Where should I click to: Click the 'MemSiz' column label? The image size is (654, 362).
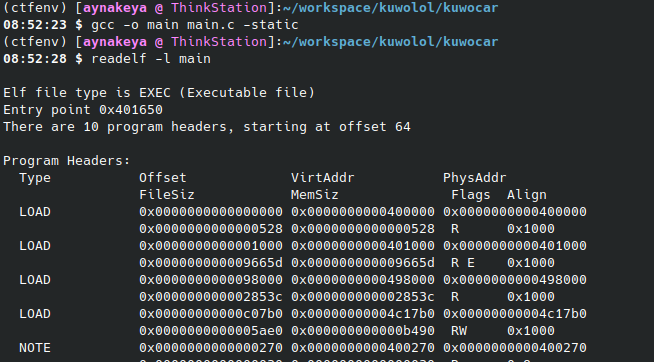pos(314,195)
